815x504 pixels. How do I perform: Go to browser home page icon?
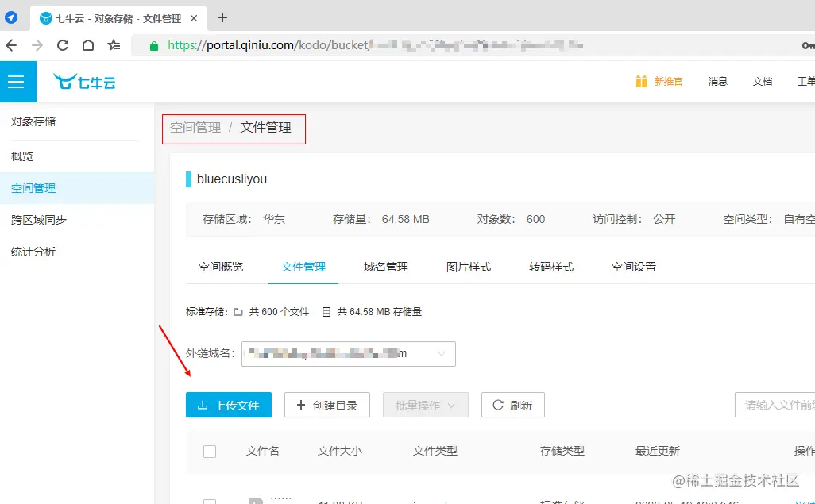click(88, 45)
